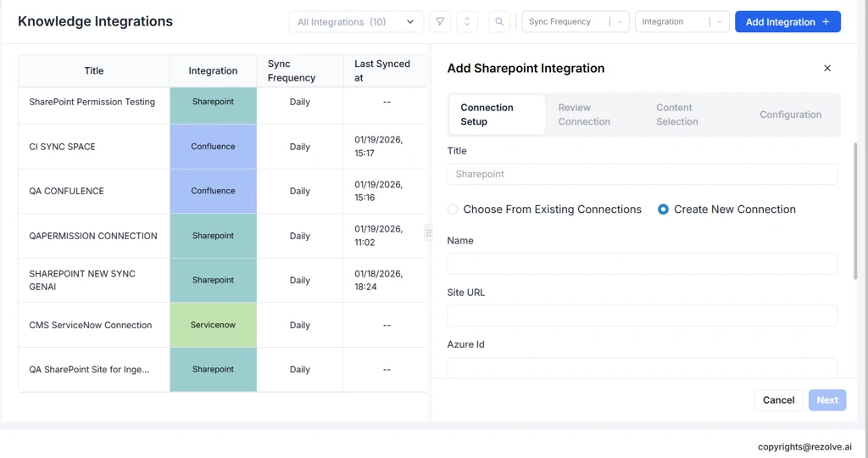Expand the Integration filter dropdown
Viewport: 868px width, 458px height.
(x=682, y=22)
